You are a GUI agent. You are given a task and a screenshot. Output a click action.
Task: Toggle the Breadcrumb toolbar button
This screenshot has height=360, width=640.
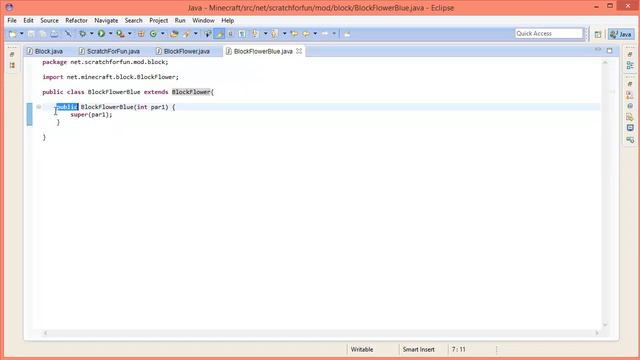[x=208, y=34]
